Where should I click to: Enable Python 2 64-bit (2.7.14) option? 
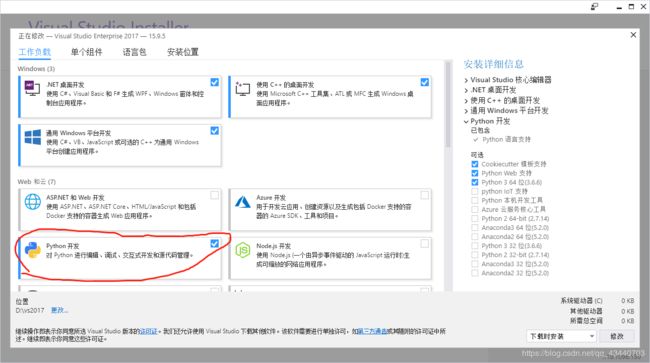[475, 218]
